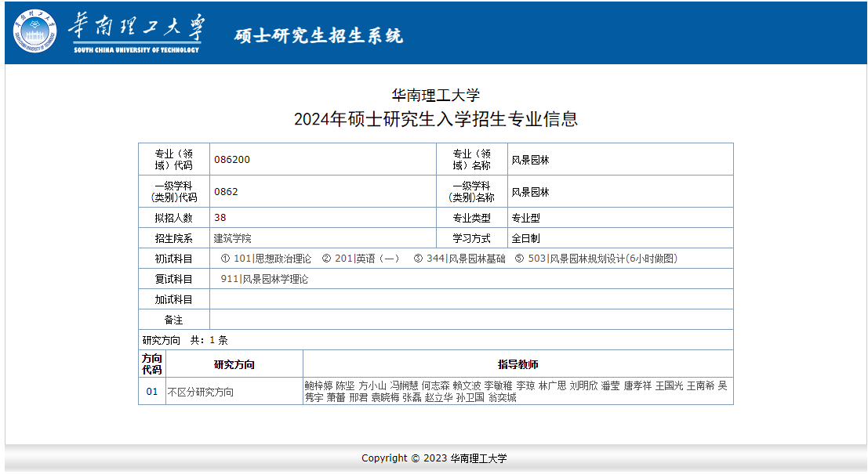This screenshot has height=474, width=868.
Task: Click the 专业型 value cell
Action: click(620, 217)
